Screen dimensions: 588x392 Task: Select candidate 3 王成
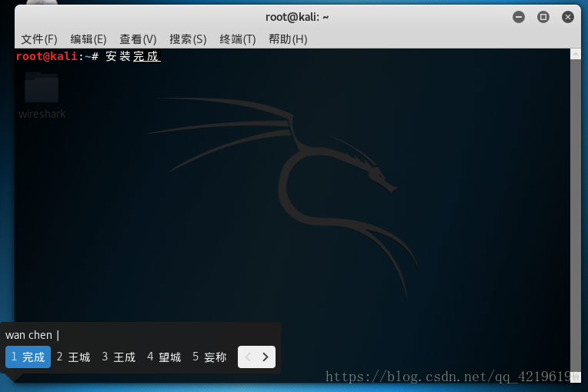[119, 357]
